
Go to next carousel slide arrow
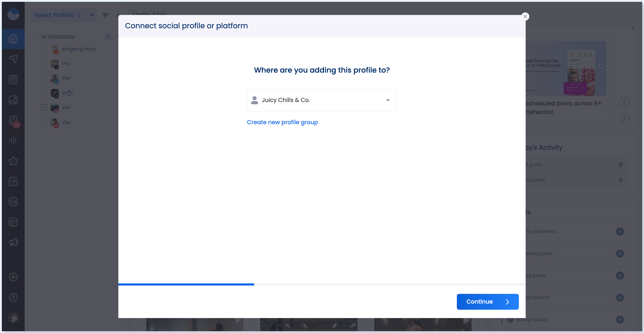[x=624, y=118]
